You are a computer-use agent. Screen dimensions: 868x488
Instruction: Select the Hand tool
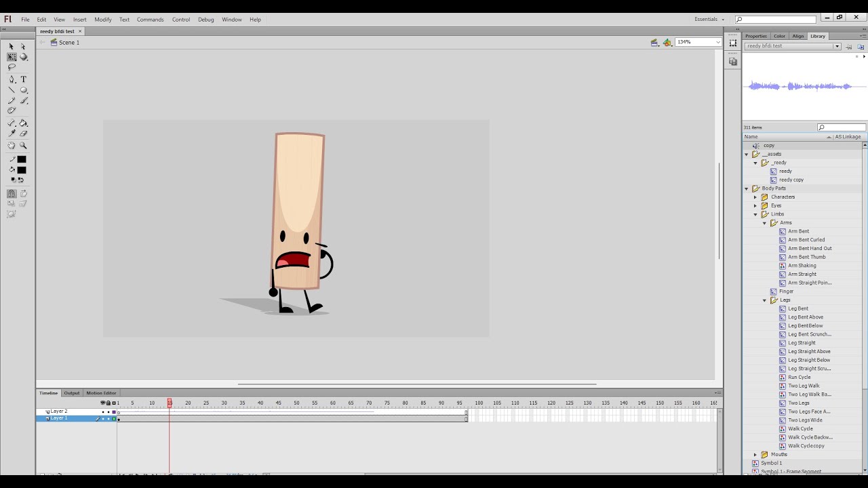(12, 146)
